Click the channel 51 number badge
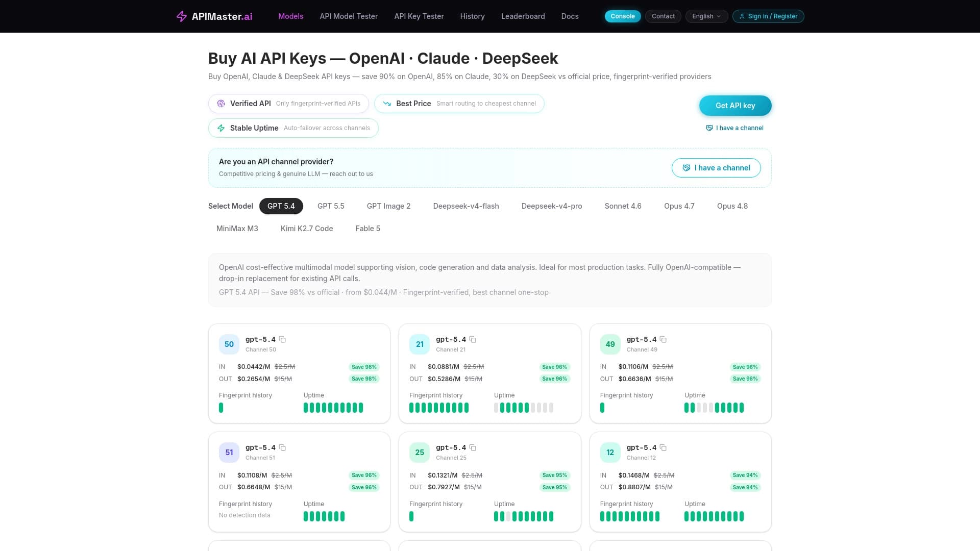The height and width of the screenshot is (551, 980). (x=229, y=453)
